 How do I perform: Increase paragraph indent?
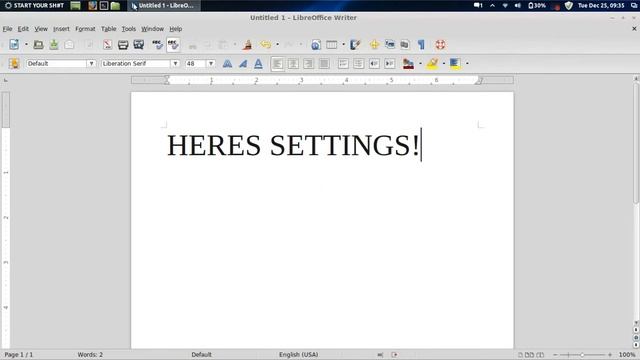pos(390,64)
